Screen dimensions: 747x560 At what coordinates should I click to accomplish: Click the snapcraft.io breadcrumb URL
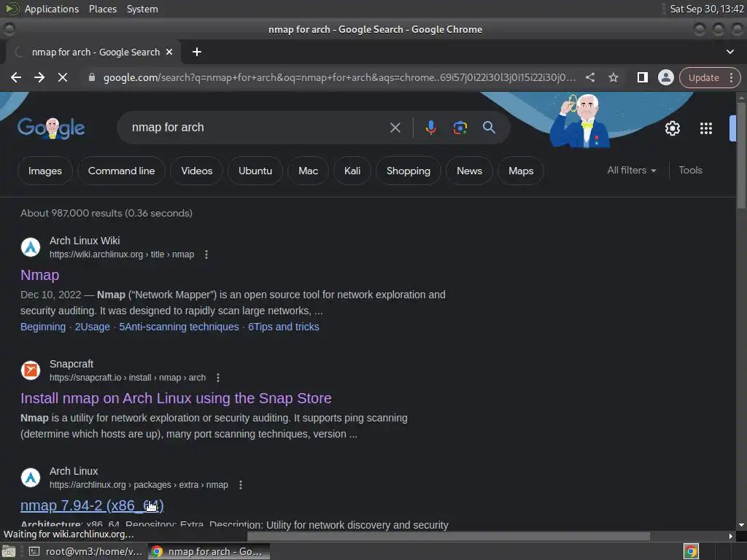coord(127,378)
